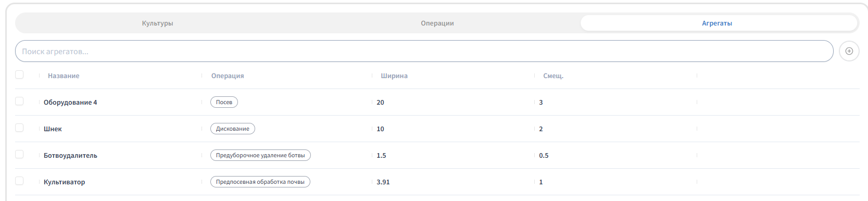Mark the Культиватор row checkbox

click(19, 181)
